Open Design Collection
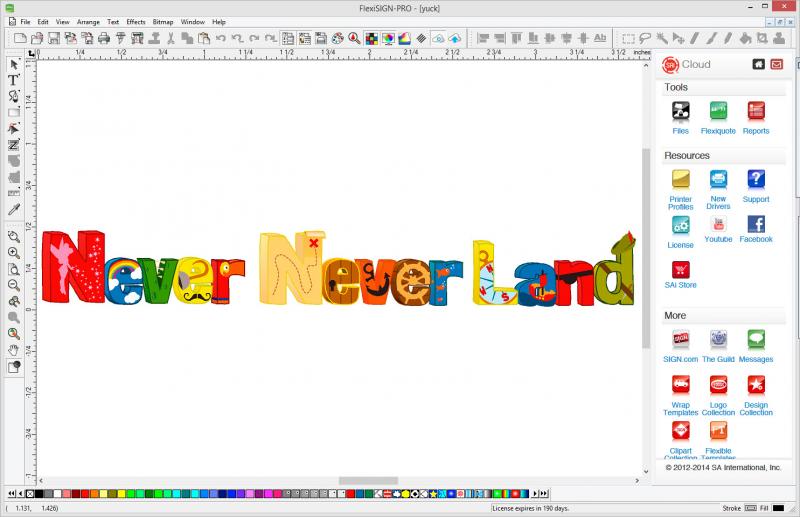 click(756, 396)
